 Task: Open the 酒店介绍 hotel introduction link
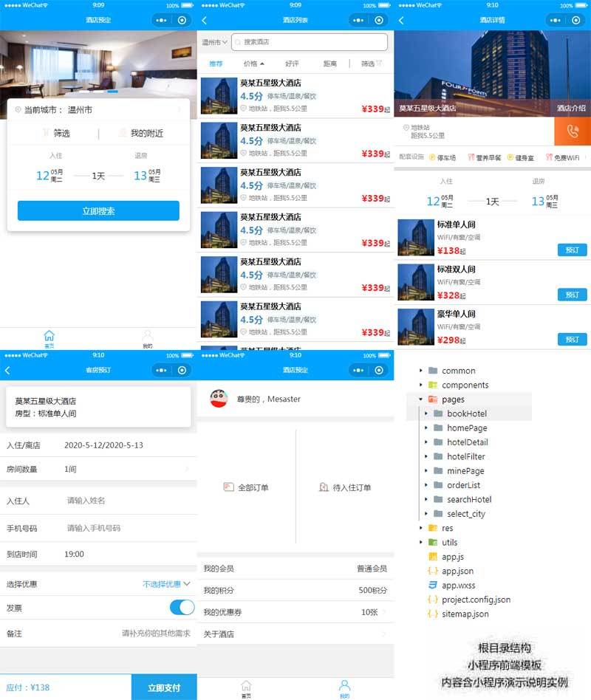[571, 108]
